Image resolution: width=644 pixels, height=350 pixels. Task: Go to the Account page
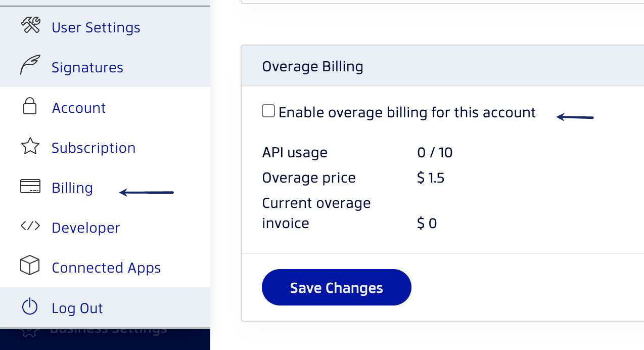point(79,108)
